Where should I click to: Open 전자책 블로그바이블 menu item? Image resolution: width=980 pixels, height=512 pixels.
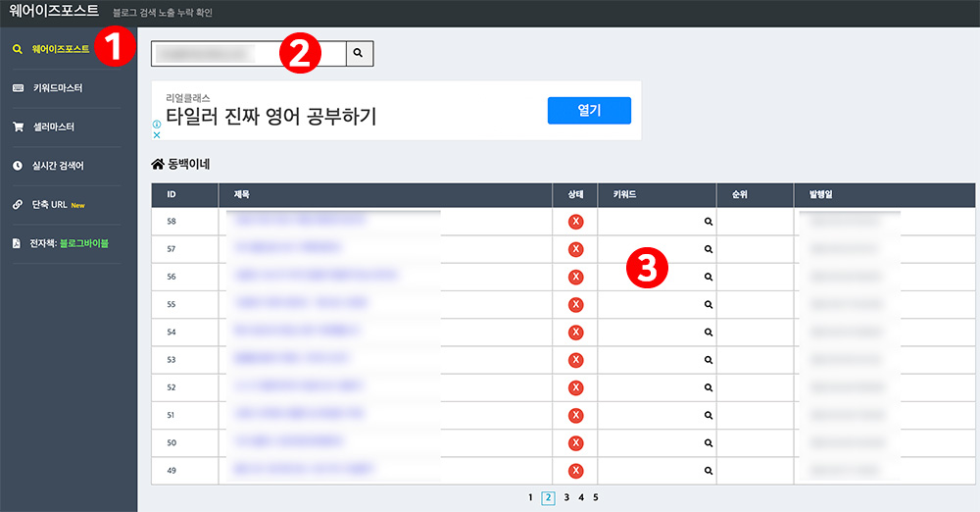(x=69, y=243)
